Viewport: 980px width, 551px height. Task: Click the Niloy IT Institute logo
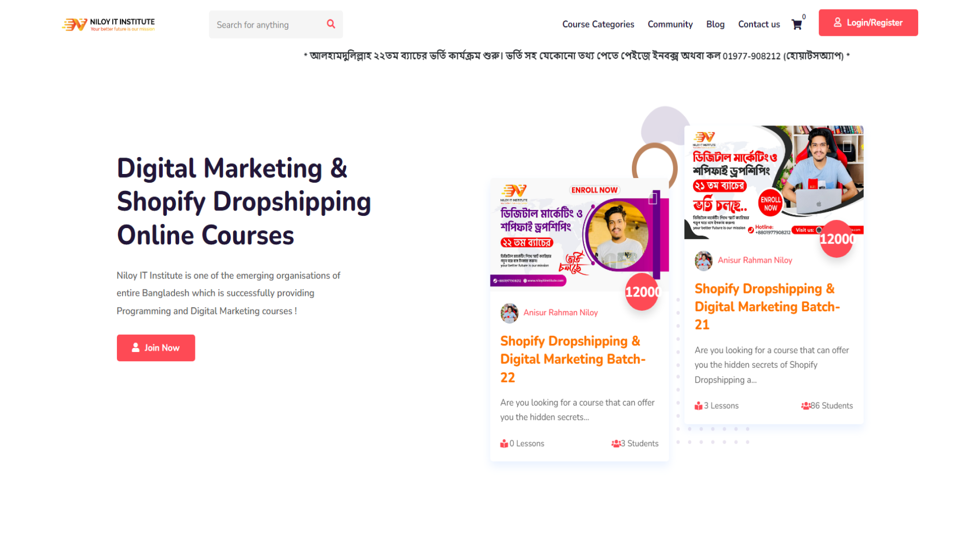108,24
